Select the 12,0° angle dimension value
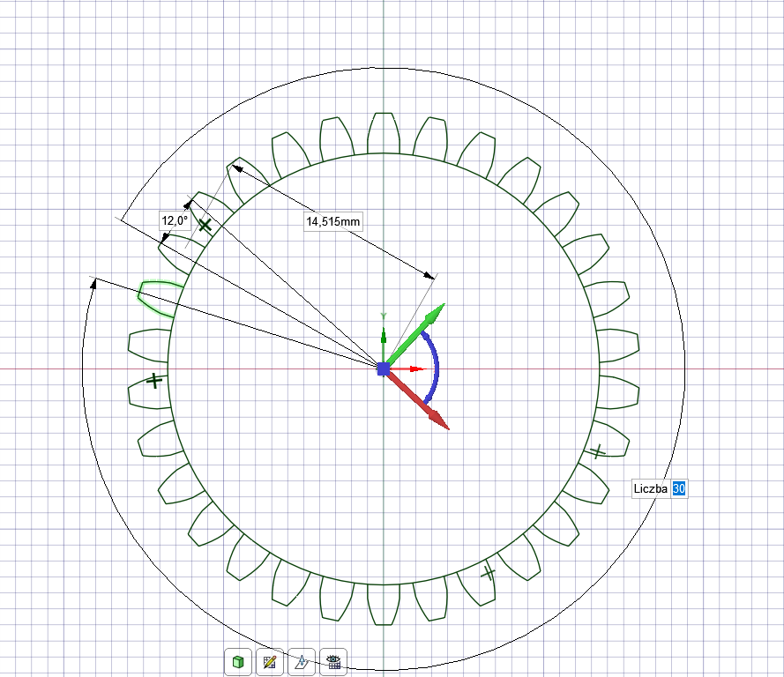This screenshot has width=784, height=677. click(x=175, y=220)
